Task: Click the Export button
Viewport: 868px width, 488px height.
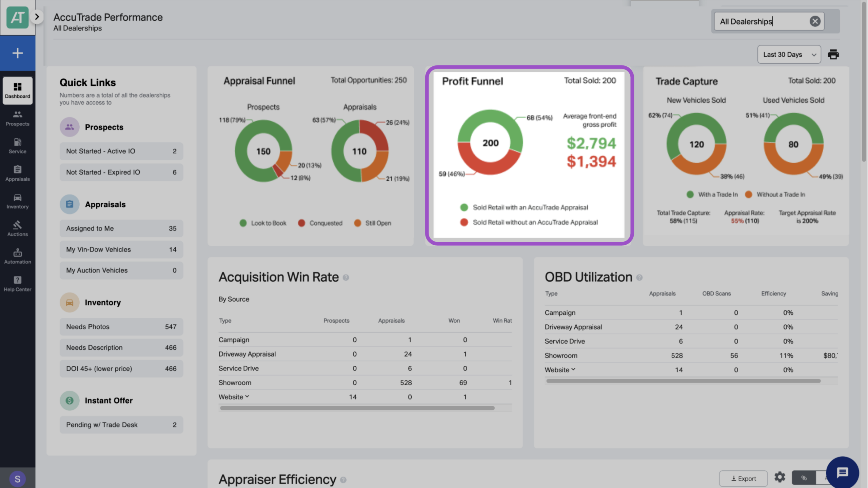Action: [744, 479]
